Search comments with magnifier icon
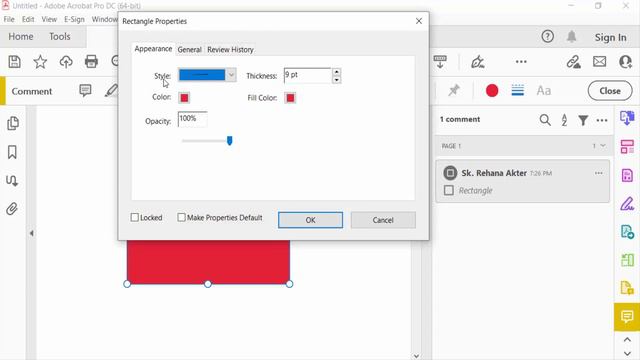This screenshot has width=640, height=360. (545, 120)
